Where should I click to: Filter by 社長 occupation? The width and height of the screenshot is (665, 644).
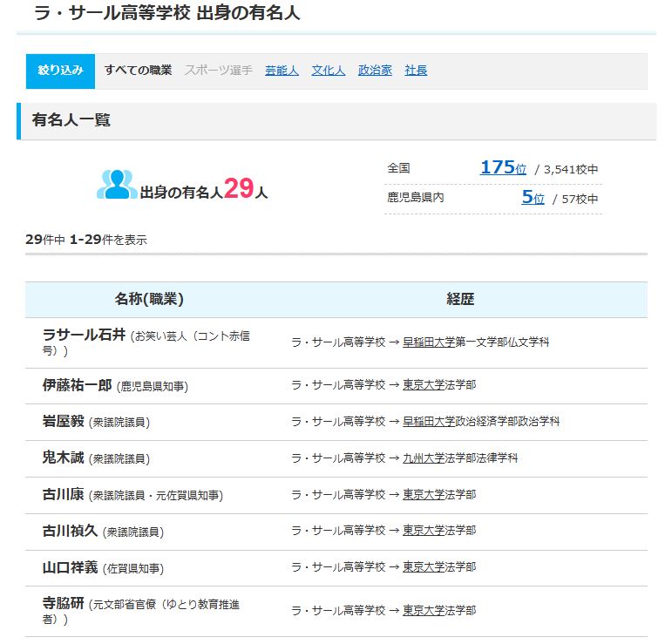[416, 71]
